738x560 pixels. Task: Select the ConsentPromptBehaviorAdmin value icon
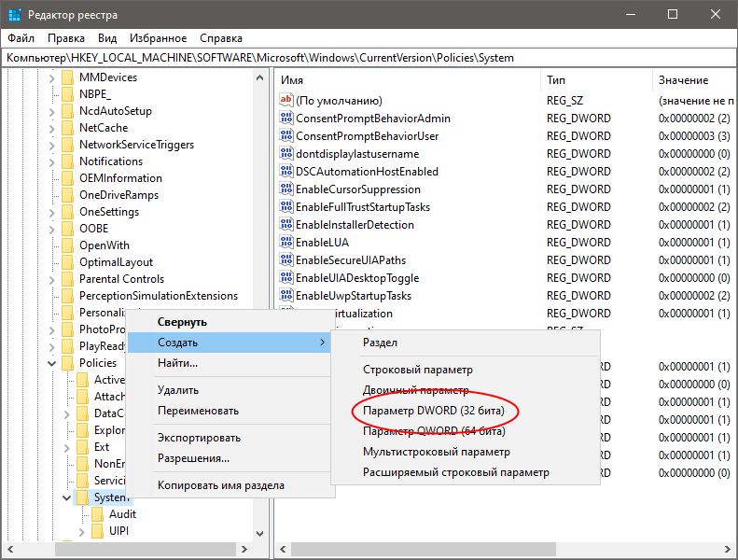click(286, 119)
